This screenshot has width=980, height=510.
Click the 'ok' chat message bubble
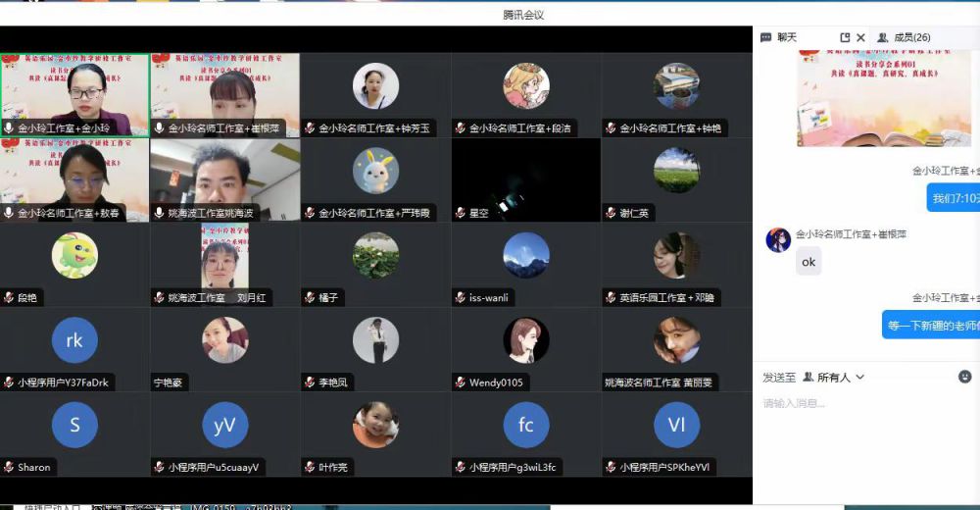pos(808,262)
